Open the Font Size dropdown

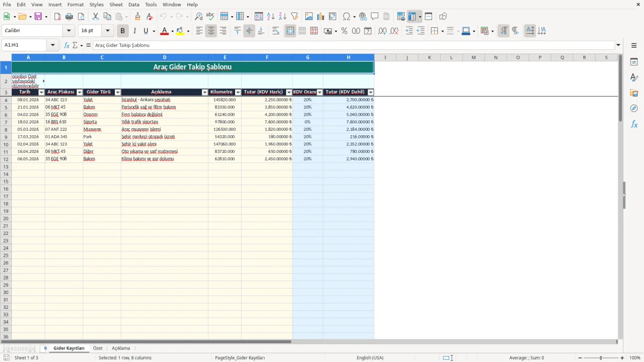[107, 31]
